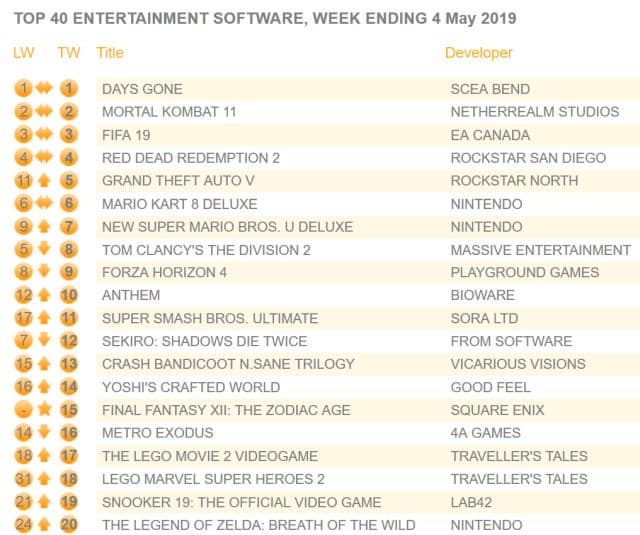Click the up arrow icon beside Grand Theft Auto V
The image size is (640, 535).
tap(46, 181)
